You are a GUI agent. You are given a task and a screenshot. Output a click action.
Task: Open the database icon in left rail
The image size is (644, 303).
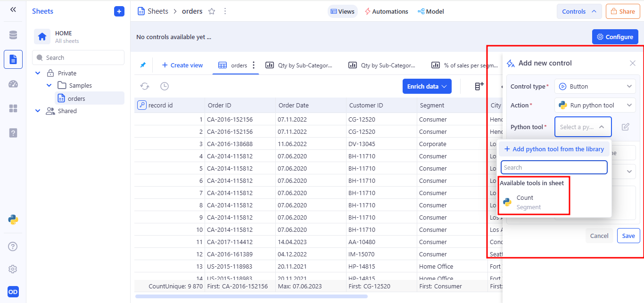coord(13,35)
